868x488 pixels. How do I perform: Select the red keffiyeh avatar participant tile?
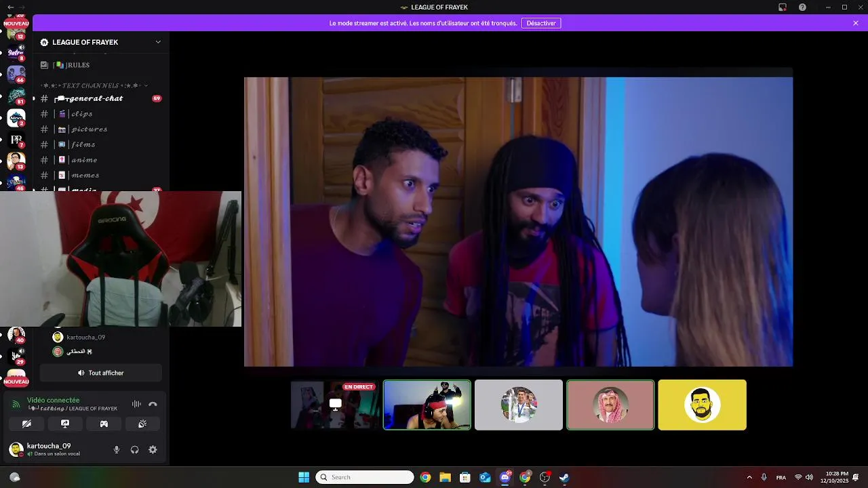pos(610,405)
